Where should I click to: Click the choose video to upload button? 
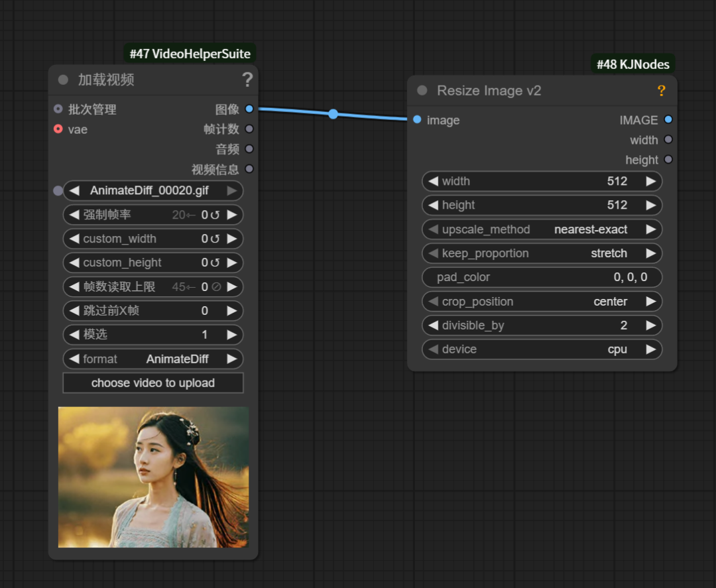pos(152,382)
